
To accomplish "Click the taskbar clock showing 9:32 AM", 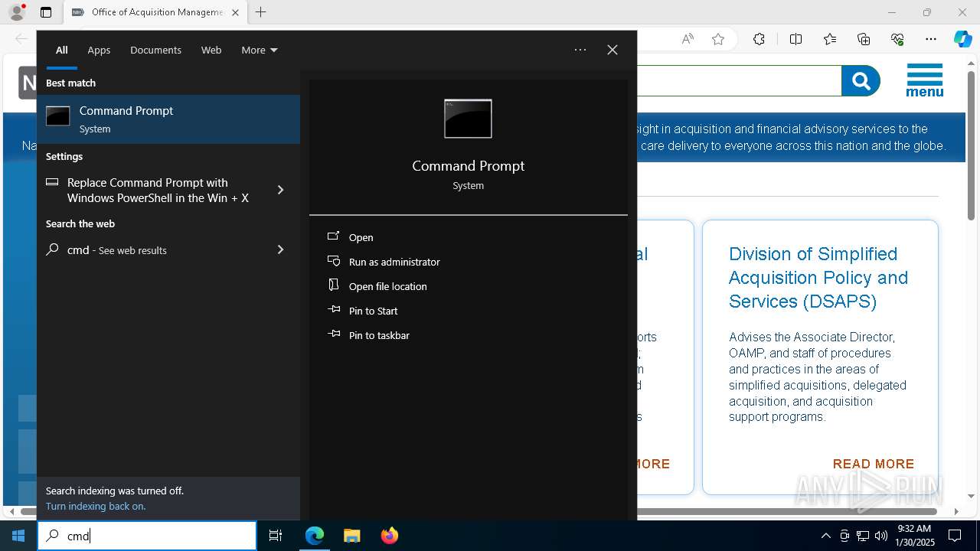I will click(x=914, y=536).
